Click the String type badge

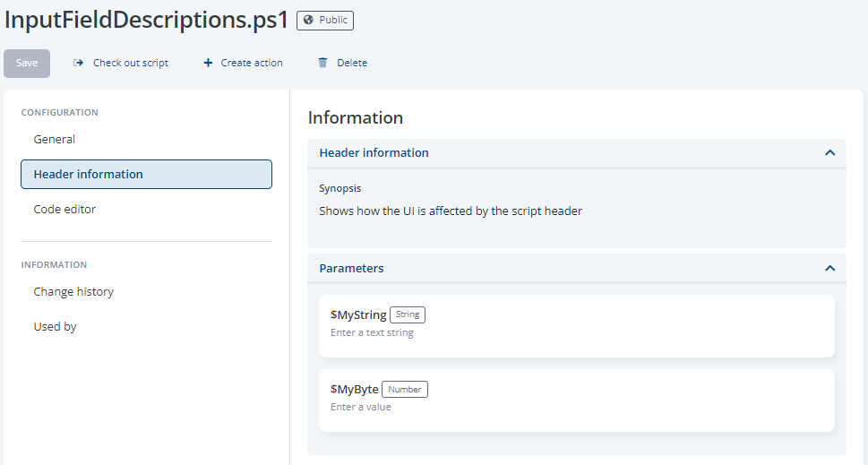408,315
